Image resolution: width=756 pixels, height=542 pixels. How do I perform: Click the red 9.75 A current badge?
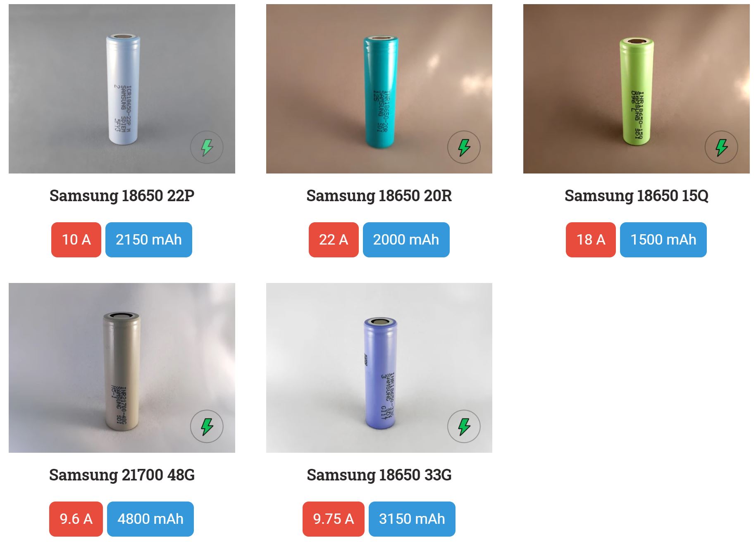[x=333, y=519]
